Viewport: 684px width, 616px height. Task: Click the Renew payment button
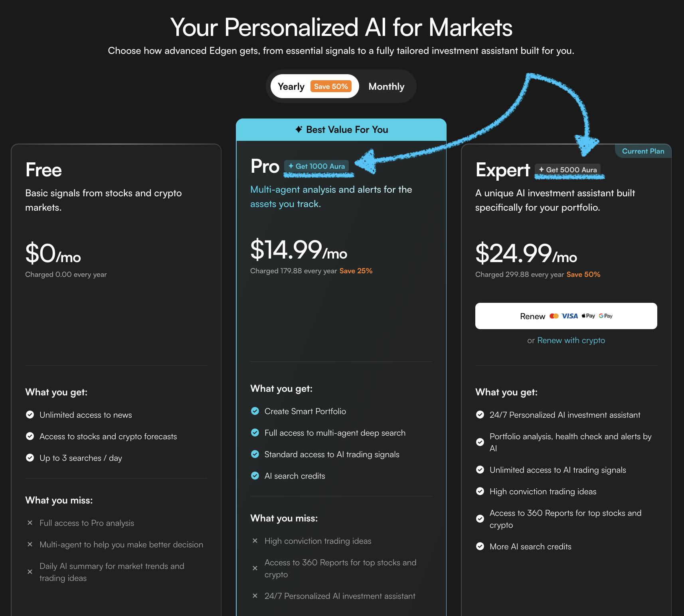(x=532, y=316)
